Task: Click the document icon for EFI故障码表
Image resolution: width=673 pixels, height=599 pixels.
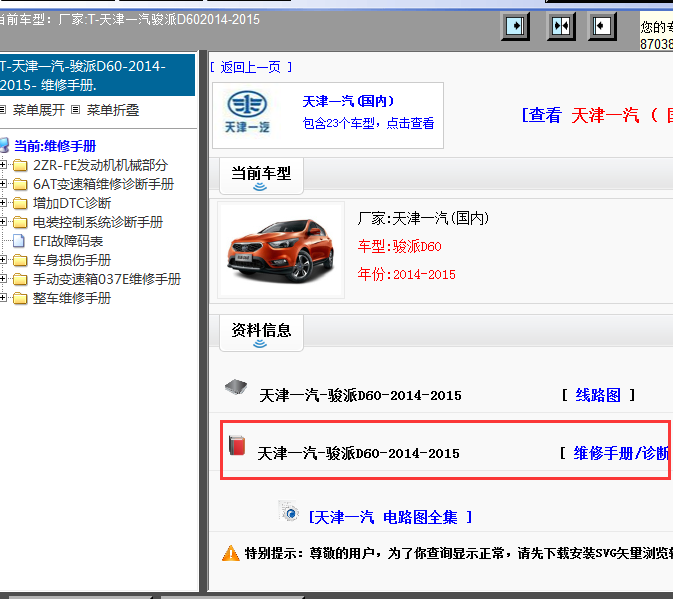Action: (18, 241)
